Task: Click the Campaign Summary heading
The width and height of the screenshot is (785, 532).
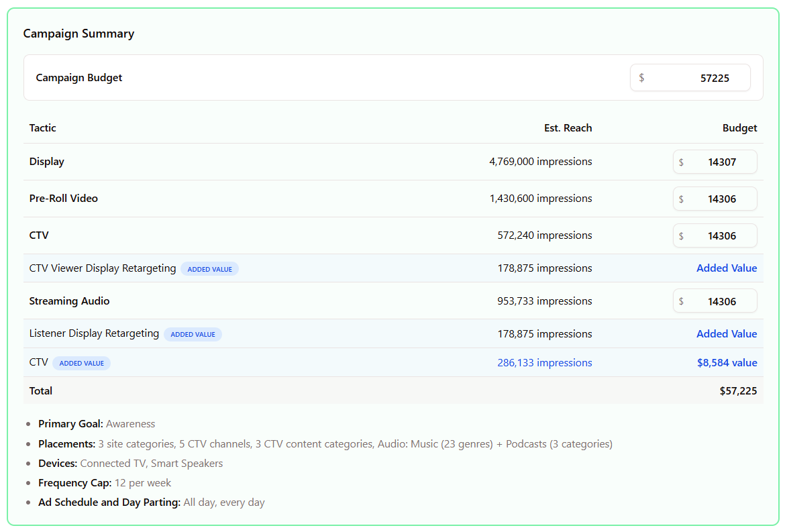Action: tap(78, 34)
